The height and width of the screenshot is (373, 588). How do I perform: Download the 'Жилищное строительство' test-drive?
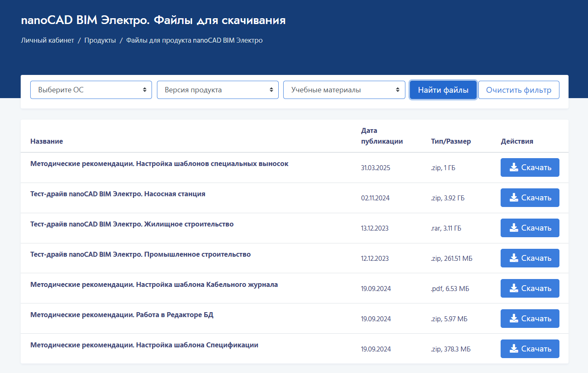(530, 228)
